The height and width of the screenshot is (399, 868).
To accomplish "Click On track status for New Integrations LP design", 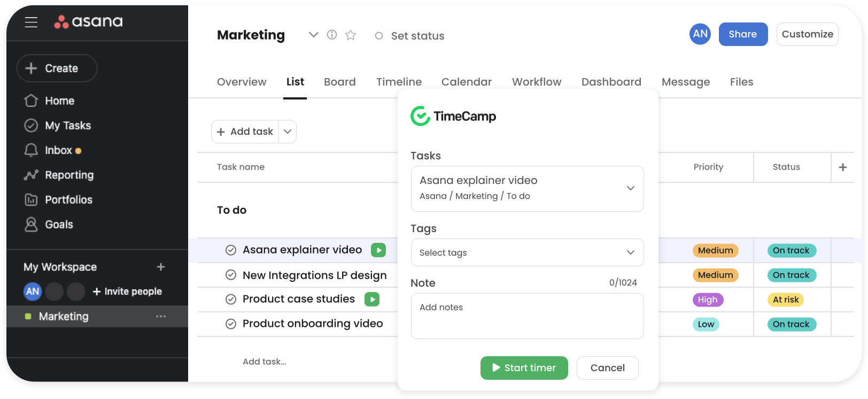I will click(792, 275).
